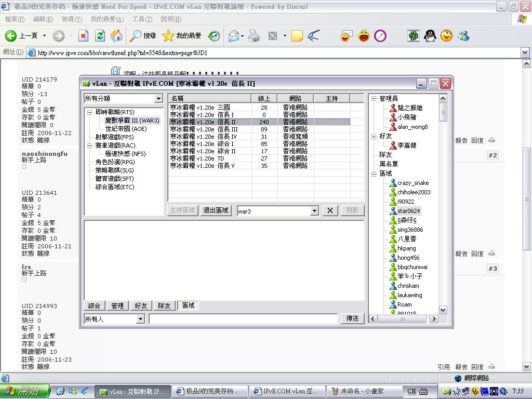Open the 所有人 recipient dropdown

pos(139,319)
